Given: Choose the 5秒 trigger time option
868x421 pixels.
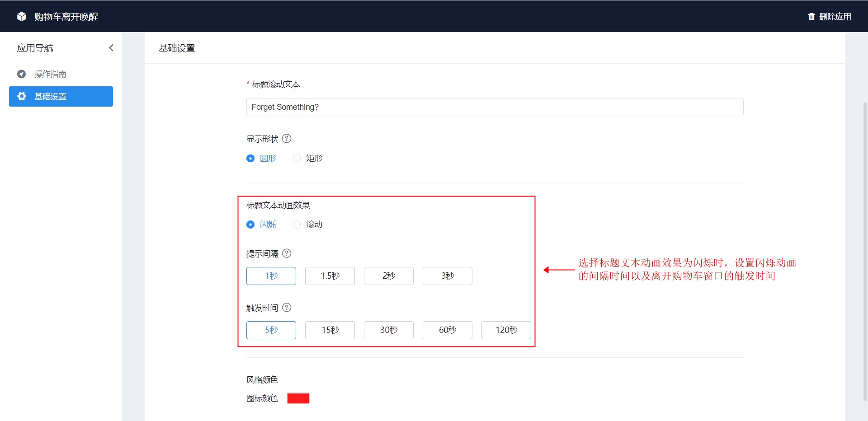Looking at the screenshot, I should pyautogui.click(x=271, y=330).
